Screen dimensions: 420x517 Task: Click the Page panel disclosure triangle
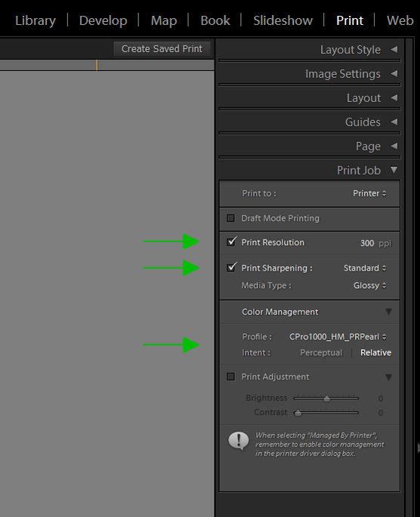[x=394, y=146]
